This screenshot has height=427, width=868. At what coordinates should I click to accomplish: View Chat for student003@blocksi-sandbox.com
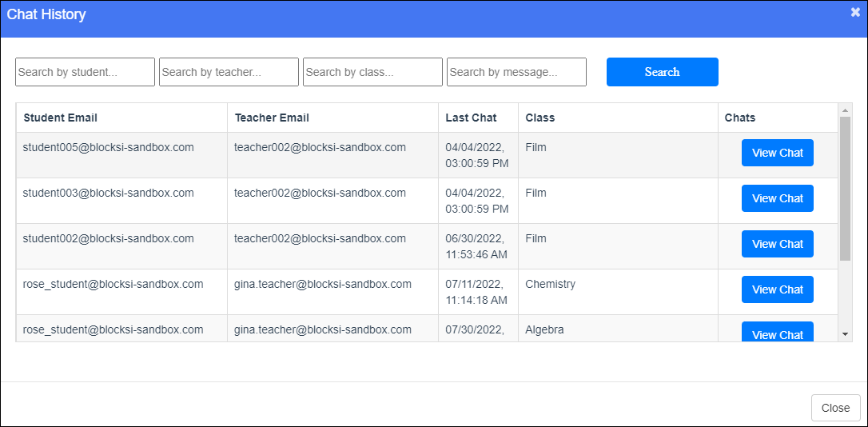(778, 198)
